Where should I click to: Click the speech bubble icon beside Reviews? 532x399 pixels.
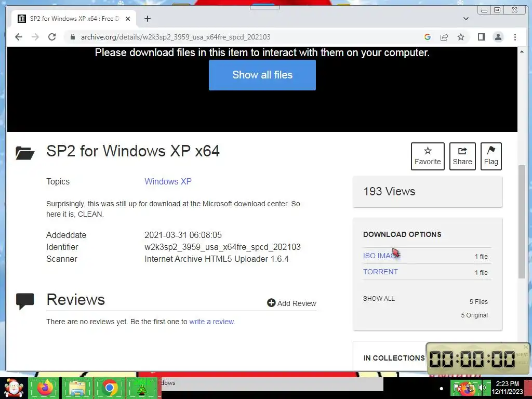[x=25, y=301]
